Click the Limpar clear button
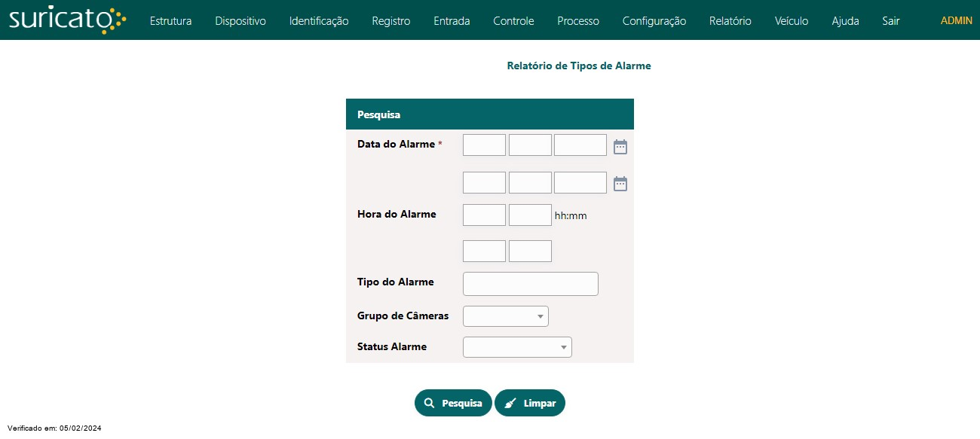The image size is (980, 439). pos(530,403)
